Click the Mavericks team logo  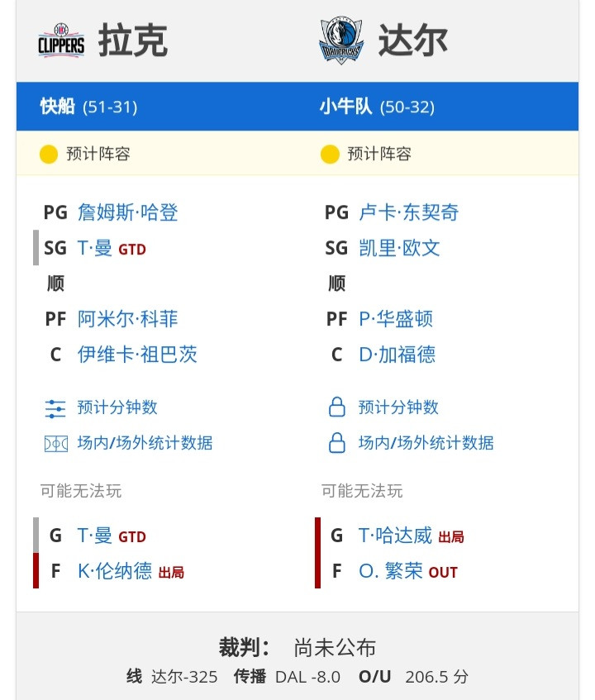[x=341, y=40]
